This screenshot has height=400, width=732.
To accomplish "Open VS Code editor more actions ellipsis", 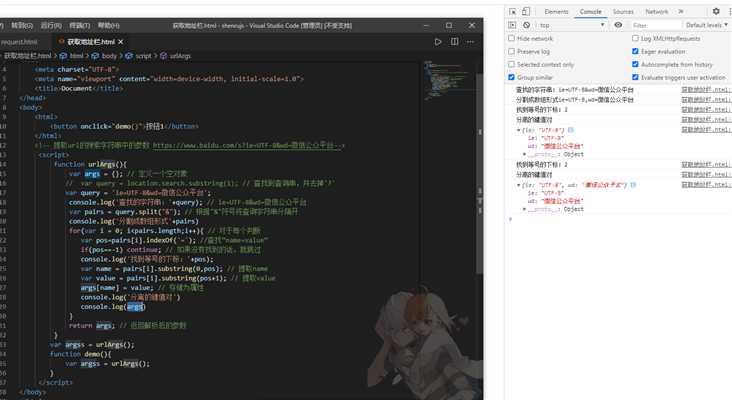I will click(471, 42).
